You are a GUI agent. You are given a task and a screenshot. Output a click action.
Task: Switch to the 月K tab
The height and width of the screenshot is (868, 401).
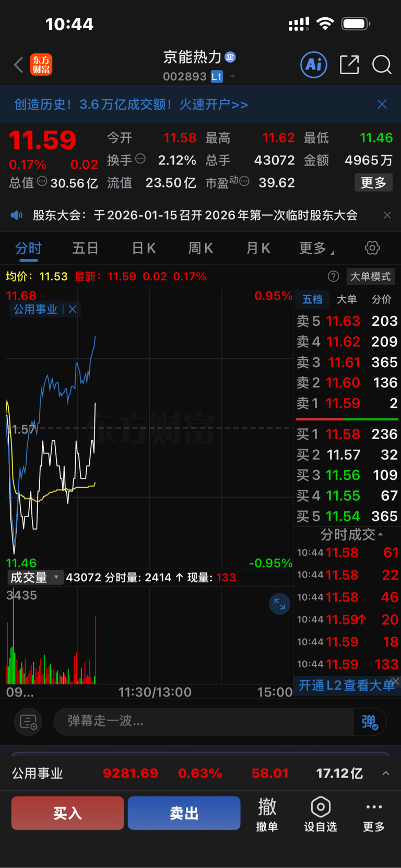point(258,248)
